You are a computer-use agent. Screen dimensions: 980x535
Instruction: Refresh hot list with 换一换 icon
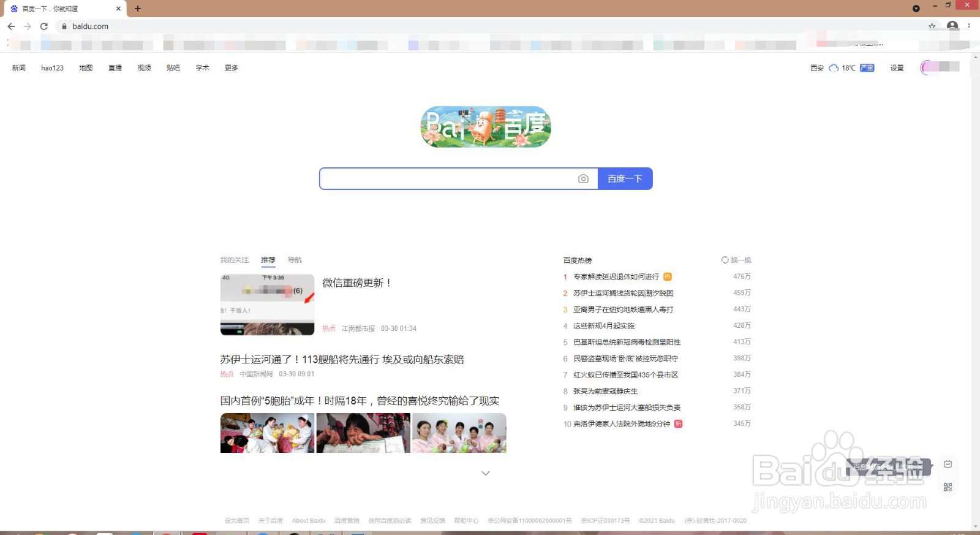click(725, 260)
